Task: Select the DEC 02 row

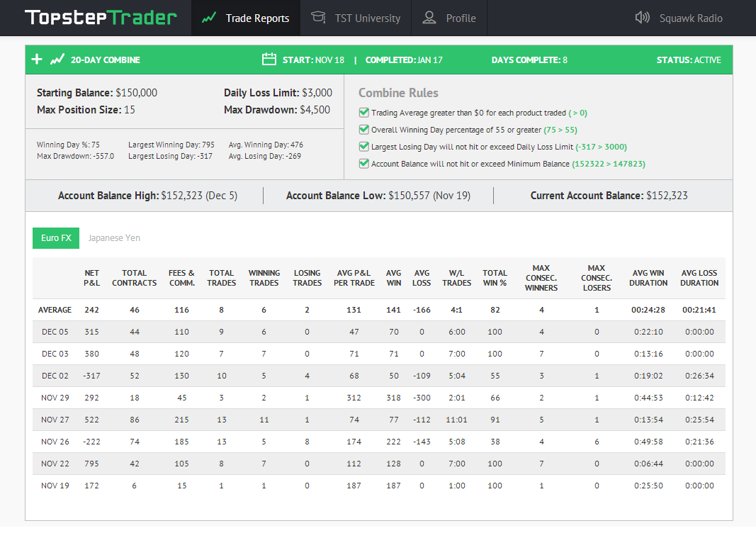Action: pyautogui.click(x=379, y=376)
